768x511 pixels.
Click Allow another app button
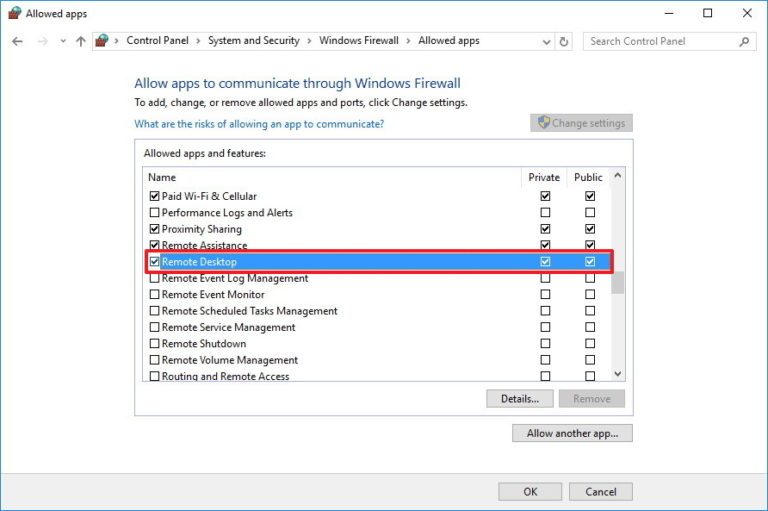click(572, 433)
